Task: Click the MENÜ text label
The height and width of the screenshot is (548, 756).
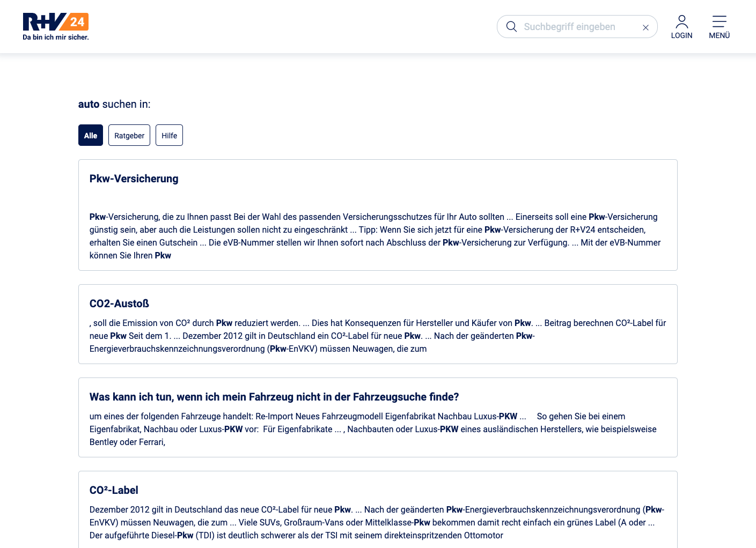Action: (x=719, y=35)
